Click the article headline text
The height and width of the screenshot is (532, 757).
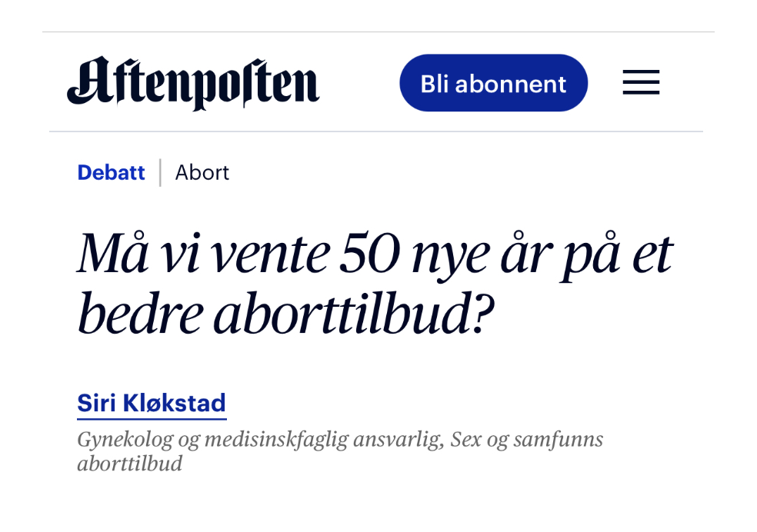375,284
